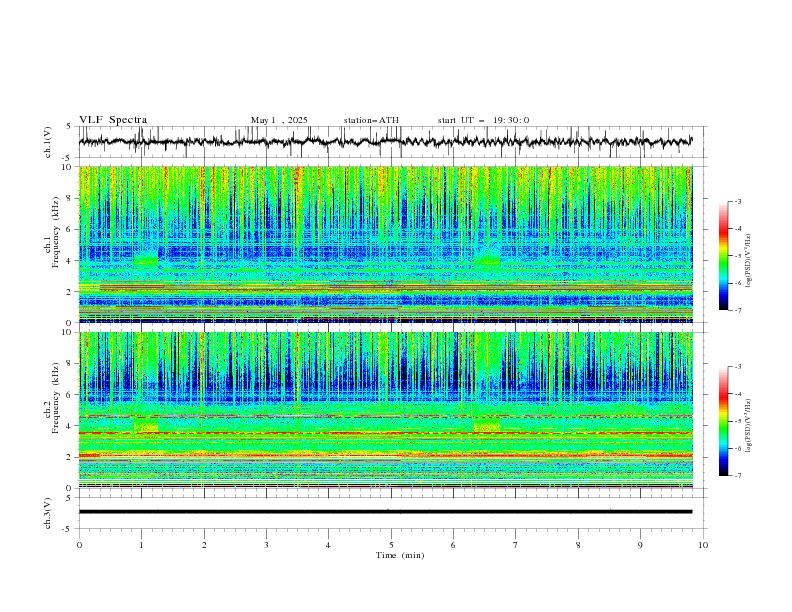This screenshot has height=612, width=792.
Task: Click ch.1 colorbar log(PSD)(V²/Hz) label
Action: click(x=748, y=261)
